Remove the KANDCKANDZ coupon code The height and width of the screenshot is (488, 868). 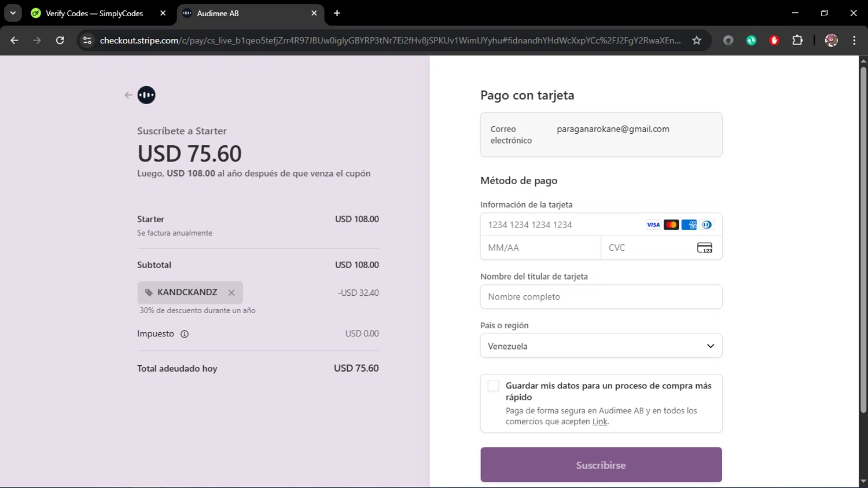click(x=231, y=293)
